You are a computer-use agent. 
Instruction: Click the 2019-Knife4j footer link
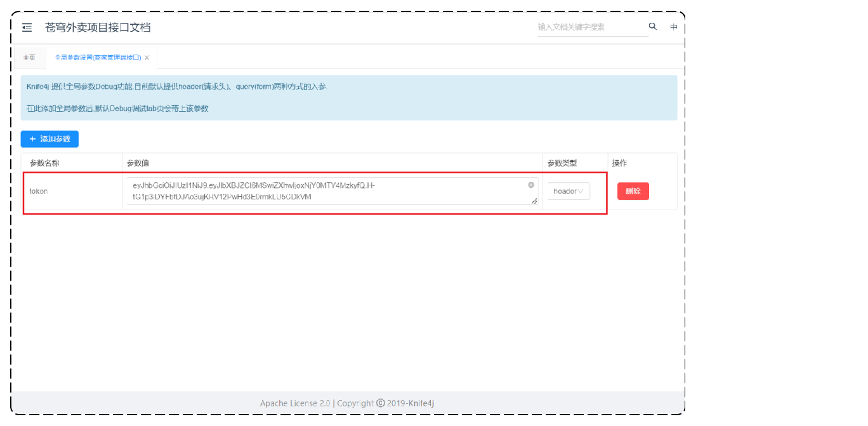point(411,403)
